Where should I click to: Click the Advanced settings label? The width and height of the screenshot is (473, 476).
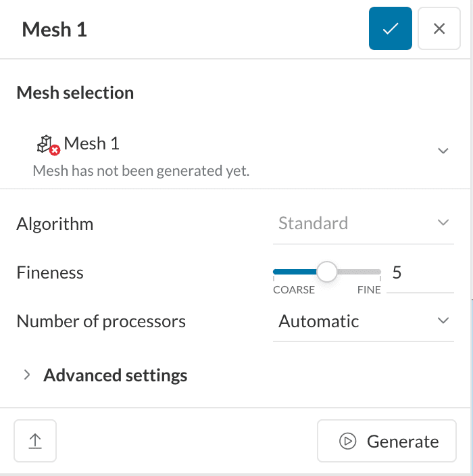point(115,375)
